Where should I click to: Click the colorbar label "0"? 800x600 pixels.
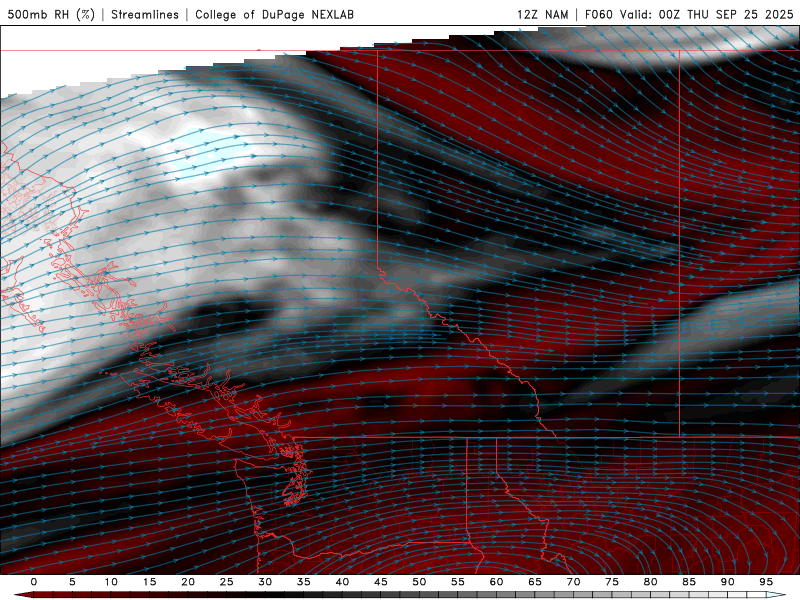click(34, 582)
